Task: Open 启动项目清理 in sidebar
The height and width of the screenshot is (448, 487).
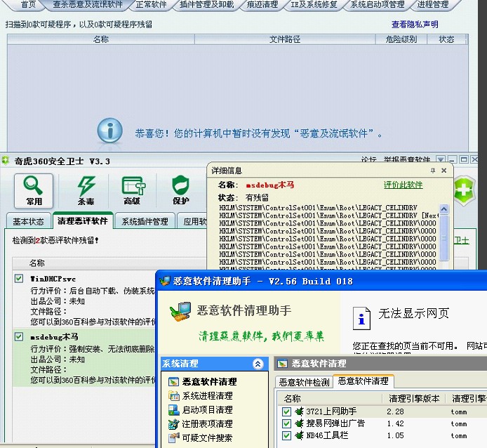Action: click(200, 410)
